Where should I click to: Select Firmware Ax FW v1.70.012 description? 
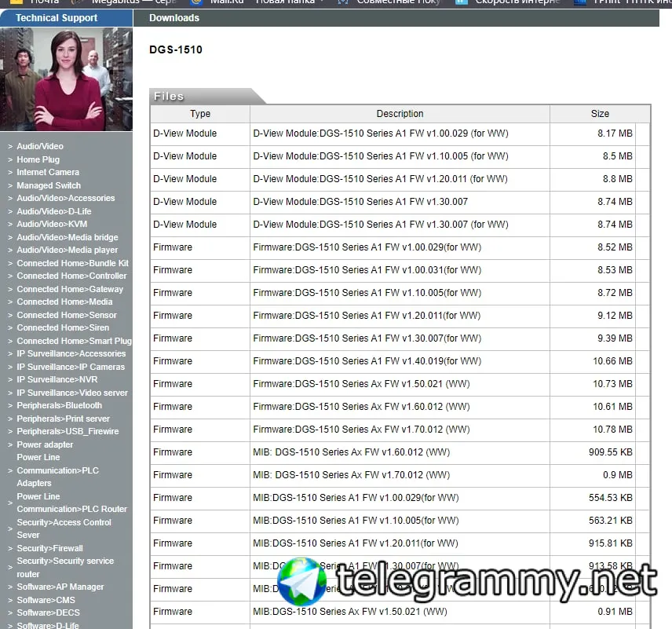361,430
